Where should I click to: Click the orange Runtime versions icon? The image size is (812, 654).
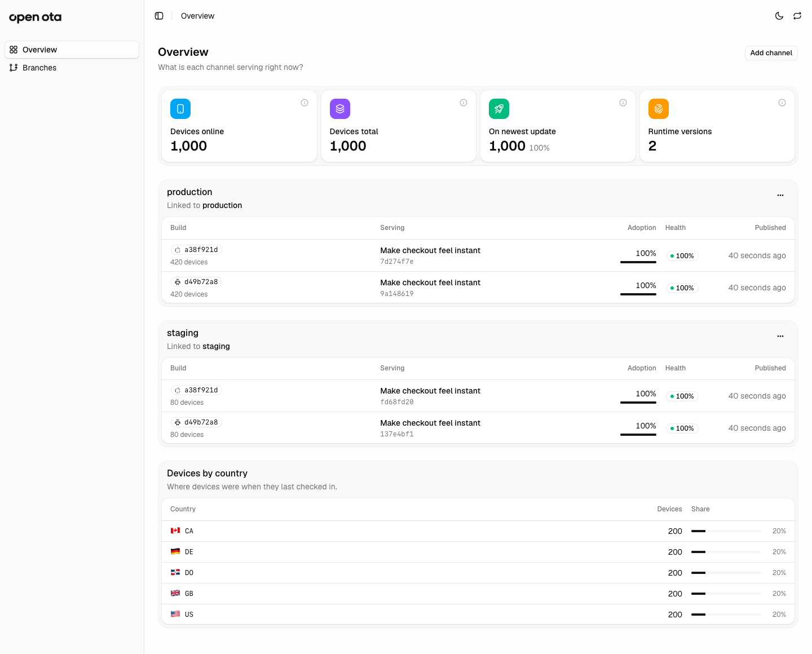[x=659, y=109]
